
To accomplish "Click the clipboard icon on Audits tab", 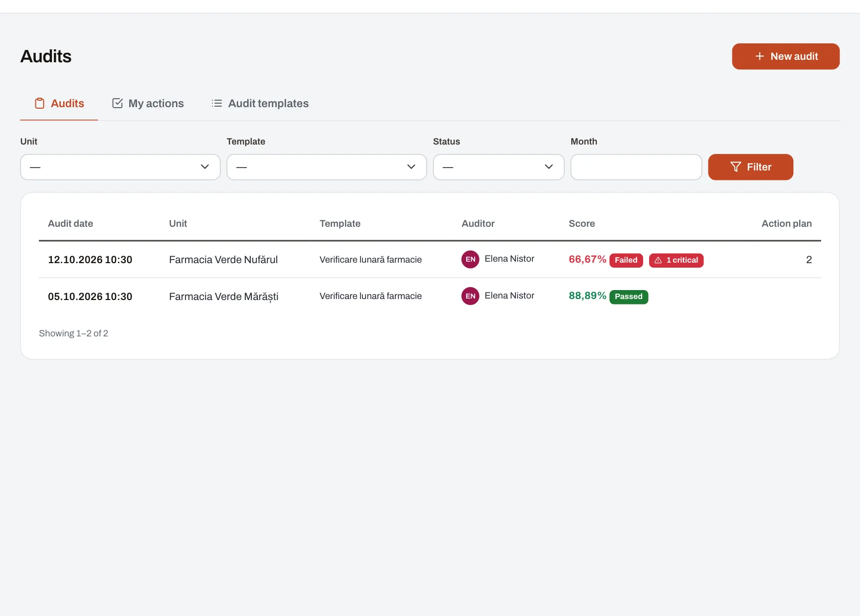I will pyautogui.click(x=39, y=103).
